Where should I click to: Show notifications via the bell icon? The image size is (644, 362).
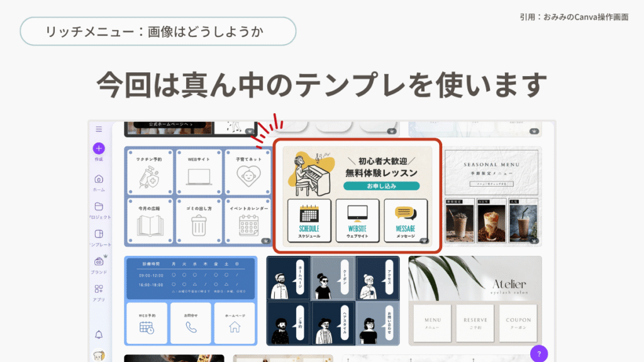click(99, 334)
